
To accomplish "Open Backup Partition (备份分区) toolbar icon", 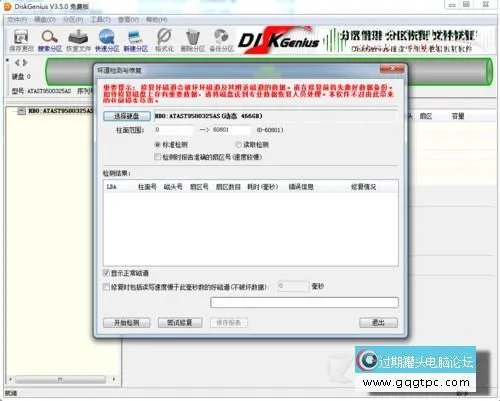I will (222, 40).
